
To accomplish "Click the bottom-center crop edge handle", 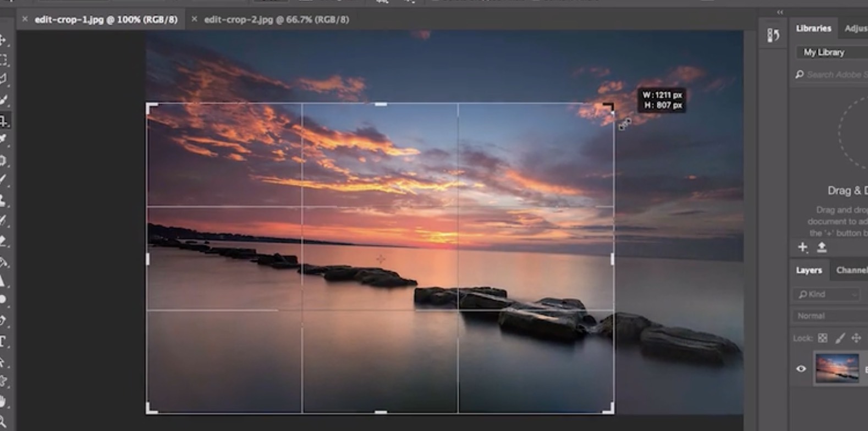I will [381, 412].
